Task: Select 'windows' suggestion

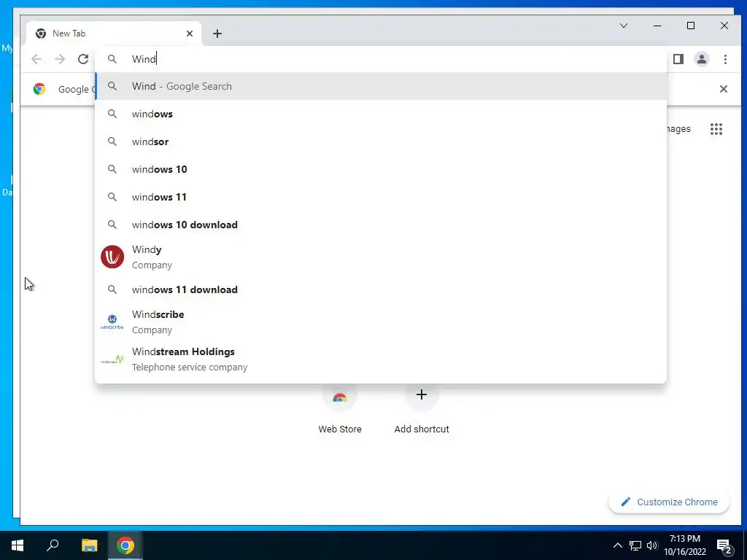Action: point(381,114)
